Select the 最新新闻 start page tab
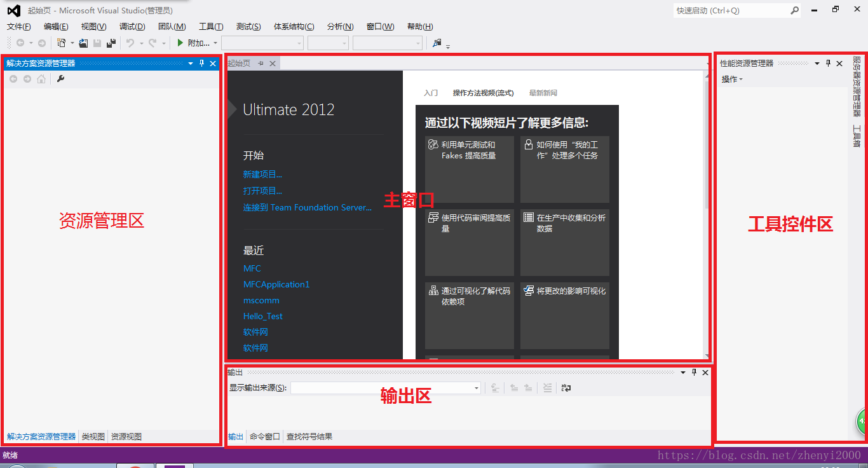 543,93
